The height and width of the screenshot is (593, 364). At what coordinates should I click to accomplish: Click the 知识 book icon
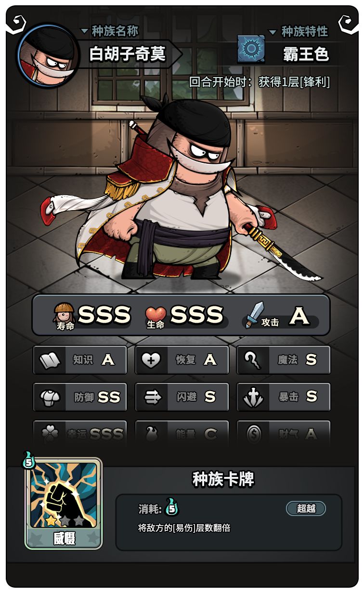click(50, 360)
